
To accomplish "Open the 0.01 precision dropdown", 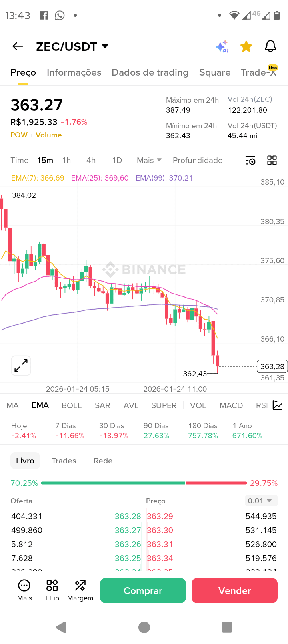I will pos(261,501).
